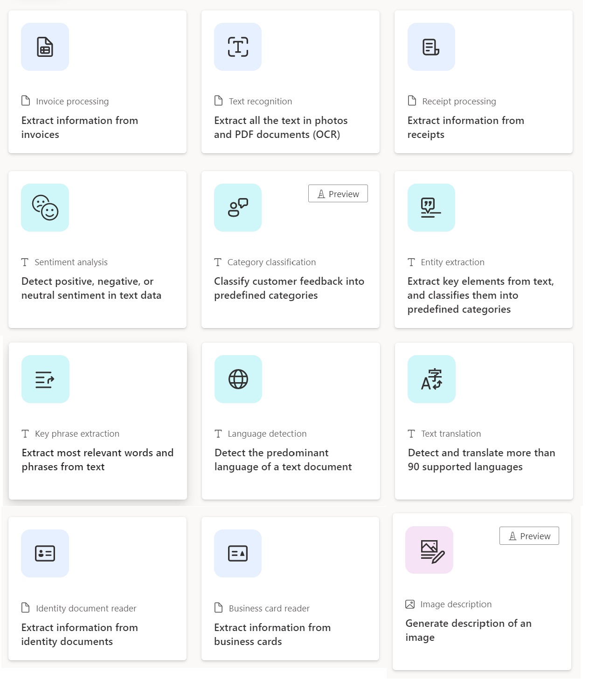Click the Receipt processing icon
This screenshot has height=700, width=596.
click(x=431, y=47)
